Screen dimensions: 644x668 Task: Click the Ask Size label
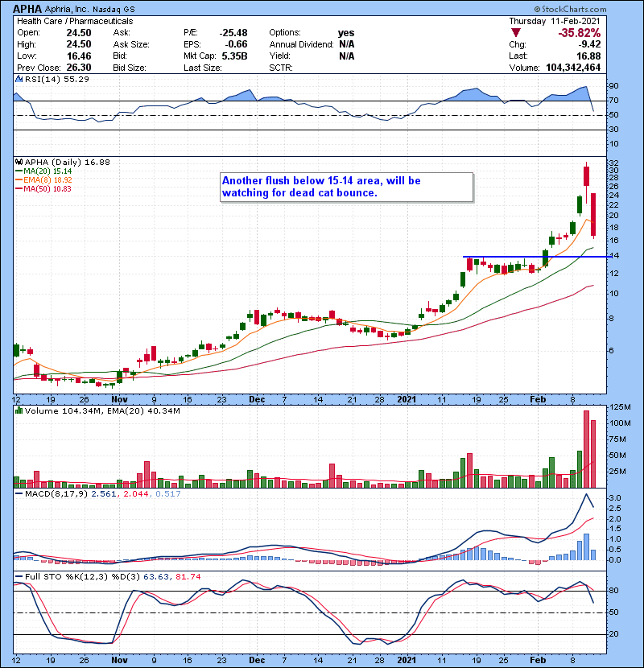coord(131,44)
